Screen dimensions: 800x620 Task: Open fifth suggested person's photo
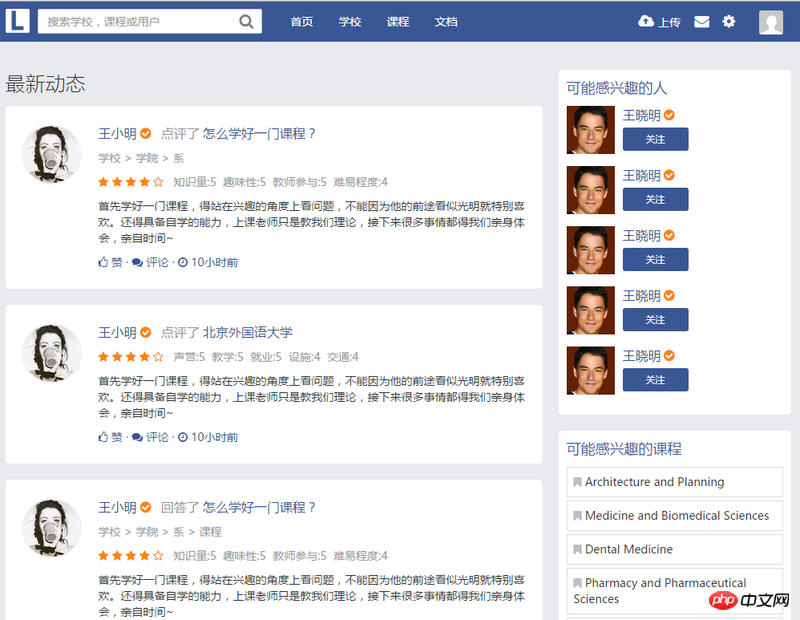coord(591,371)
